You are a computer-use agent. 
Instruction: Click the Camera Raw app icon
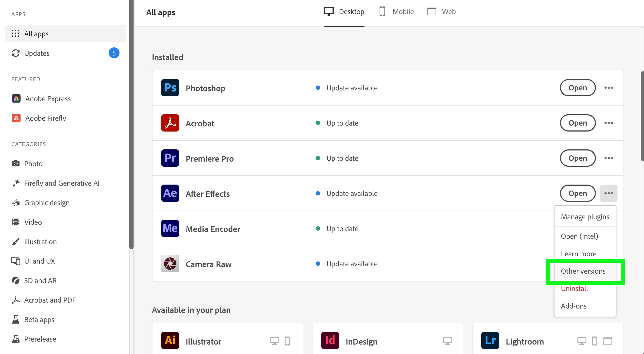[x=170, y=264]
